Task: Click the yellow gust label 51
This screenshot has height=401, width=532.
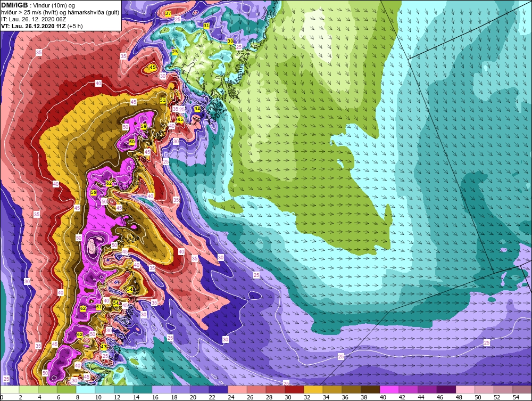Action: click(162, 100)
